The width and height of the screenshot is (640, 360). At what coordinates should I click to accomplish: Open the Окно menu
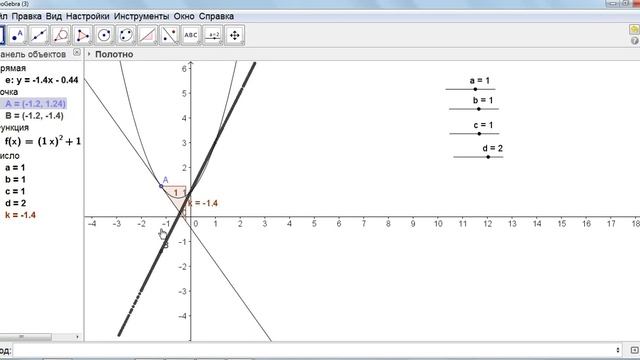(184, 16)
